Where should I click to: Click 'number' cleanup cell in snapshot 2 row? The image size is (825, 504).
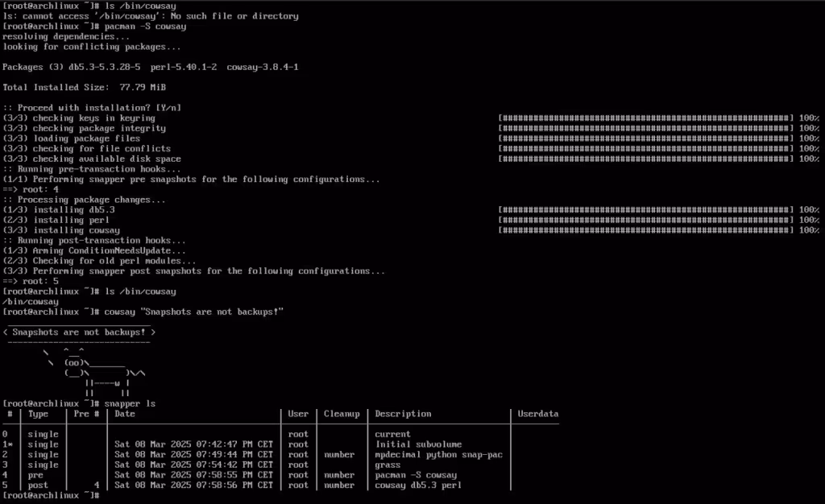pos(339,455)
